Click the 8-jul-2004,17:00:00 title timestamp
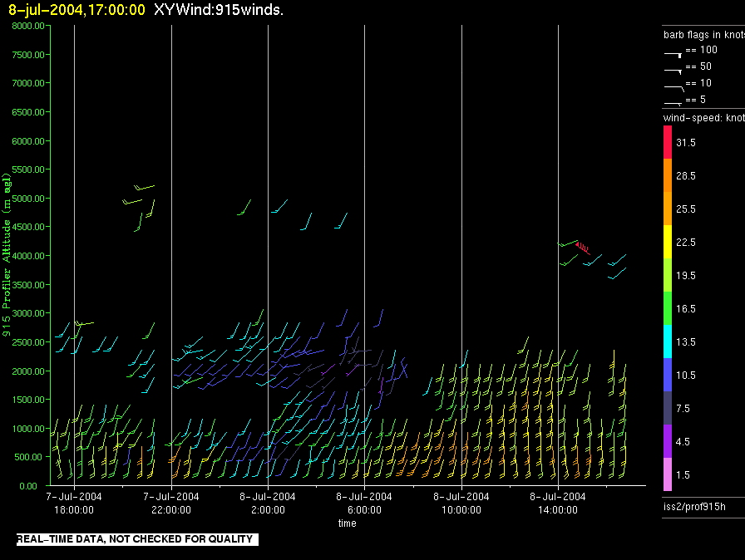The width and height of the screenshot is (745, 560). pos(76,10)
